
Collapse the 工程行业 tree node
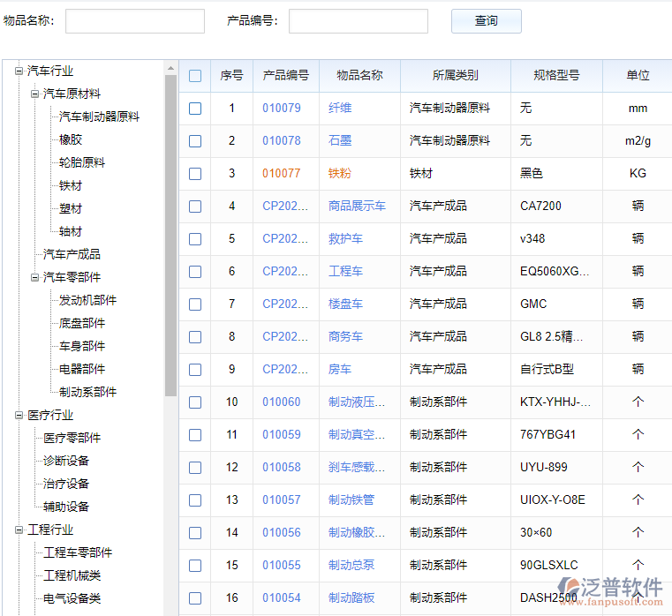tap(19, 530)
